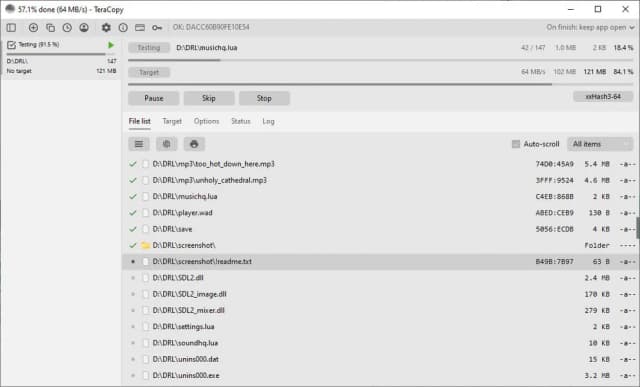Screen dimensions: 640x387
Task: Click the TeraCopy app icon in the title bar
Action: pyautogui.click(x=10, y=9)
